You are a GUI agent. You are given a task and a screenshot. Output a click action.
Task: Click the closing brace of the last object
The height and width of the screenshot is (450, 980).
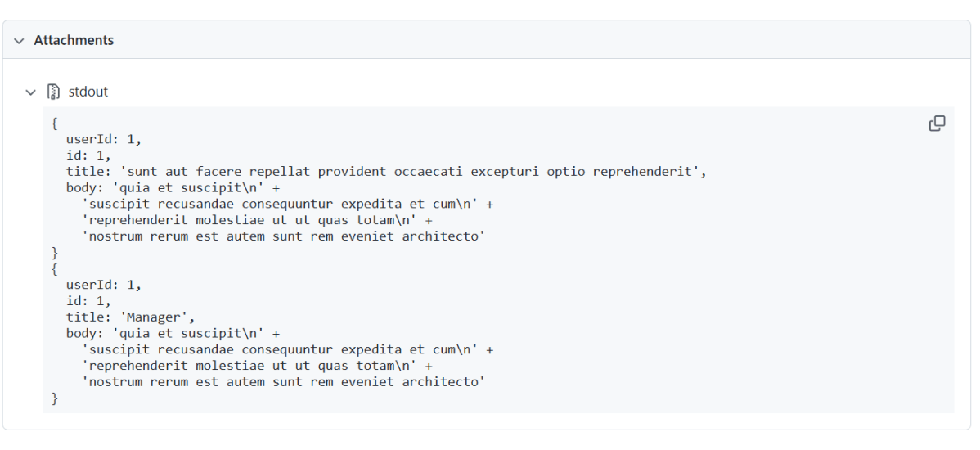coord(55,398)
